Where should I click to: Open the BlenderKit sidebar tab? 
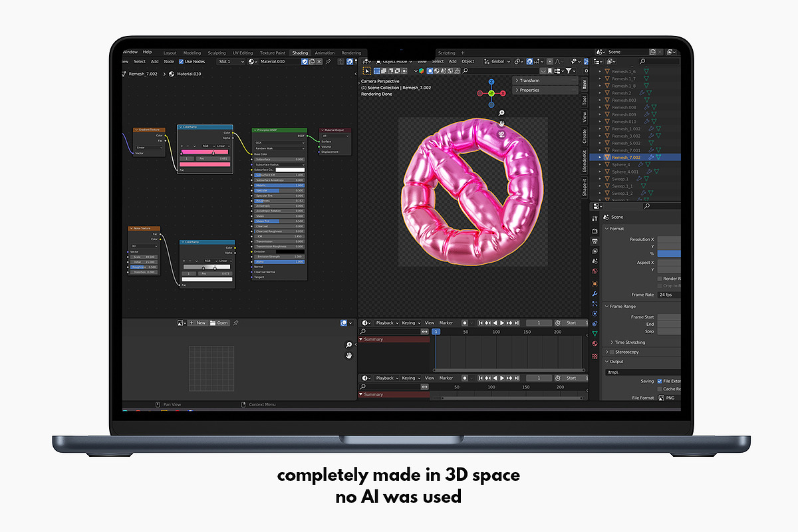click(585, 162)
